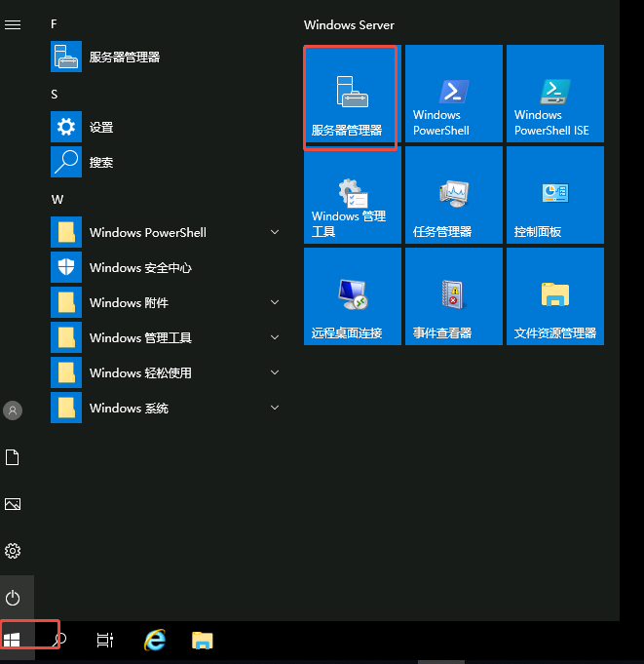Open the Windows 管理工具 tile
644x664 pixels.
(x=352, y=195)
